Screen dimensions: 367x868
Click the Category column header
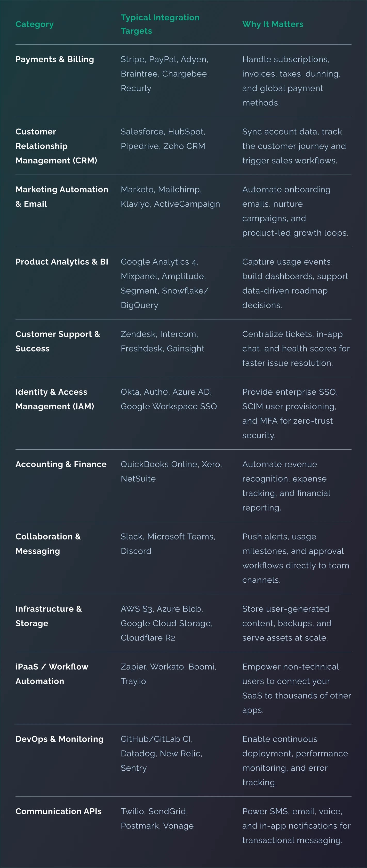coord(34,24)
